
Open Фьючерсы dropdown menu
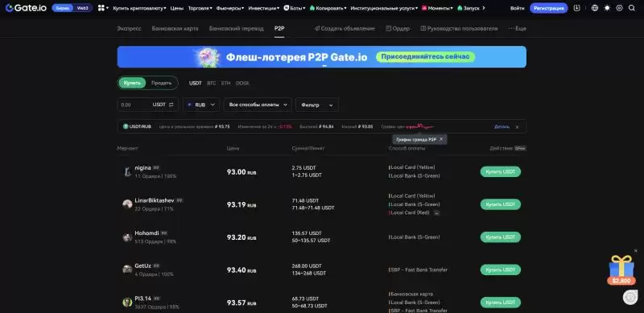230,8
